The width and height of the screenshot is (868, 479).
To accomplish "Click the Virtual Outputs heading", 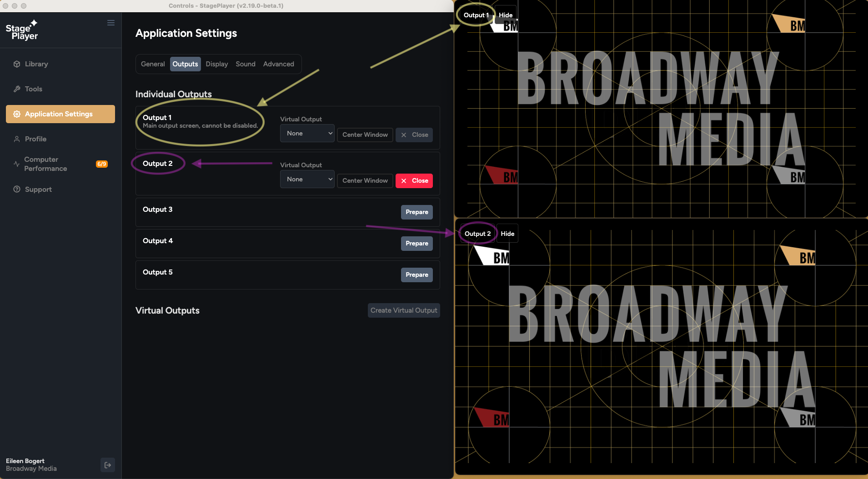I will [x=167, y=310].
